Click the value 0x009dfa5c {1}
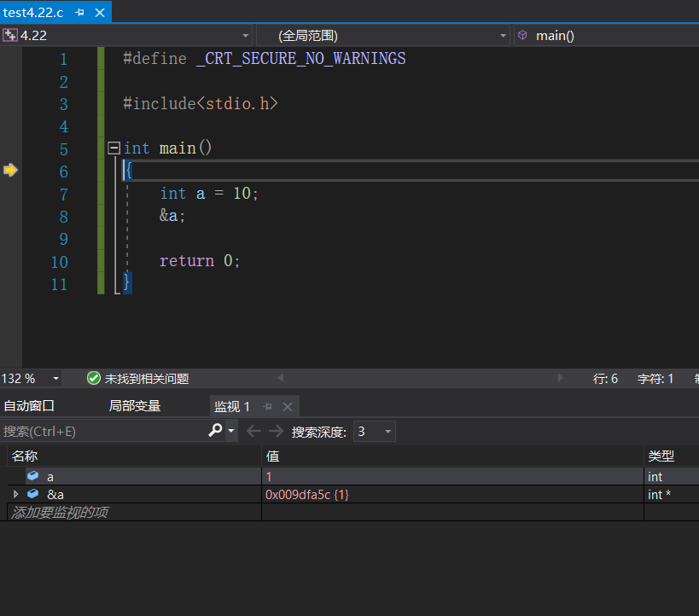 307,495
